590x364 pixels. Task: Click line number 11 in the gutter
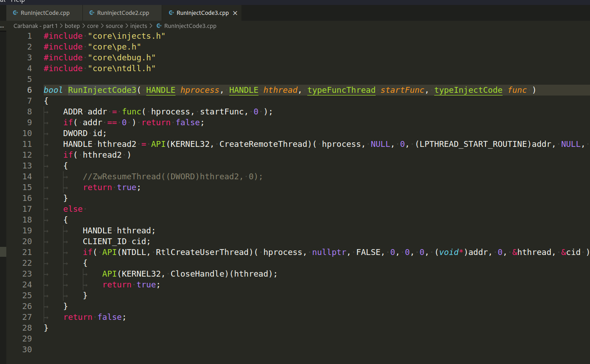(x=27, y=144)
